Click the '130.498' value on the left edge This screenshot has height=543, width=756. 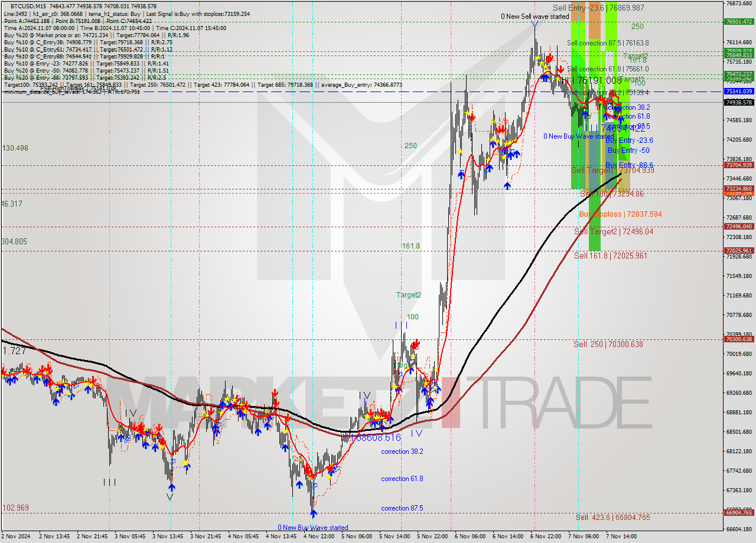tap(15, 148)
